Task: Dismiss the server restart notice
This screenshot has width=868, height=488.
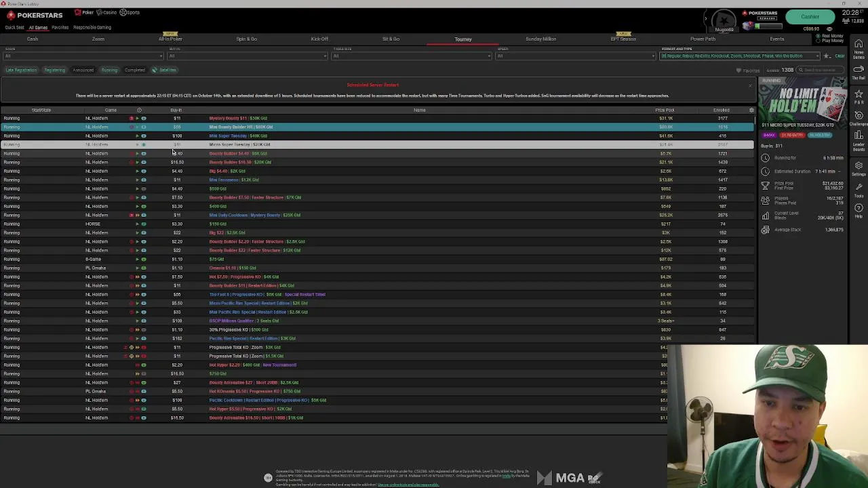Action: tap(750, 85)
